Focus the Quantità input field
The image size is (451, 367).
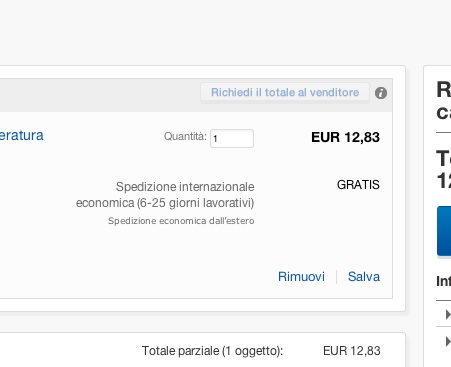[232, 138]
